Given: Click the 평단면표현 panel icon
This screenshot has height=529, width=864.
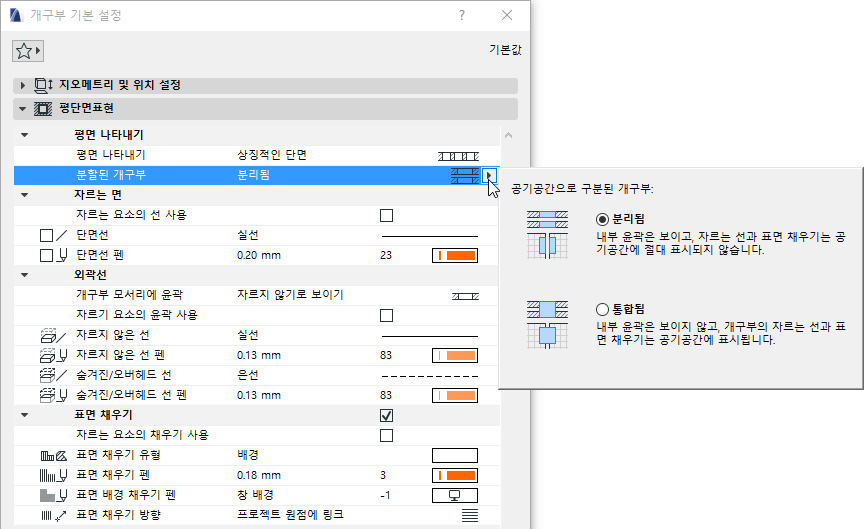Looking at the screenshot, I should point(44,108).
